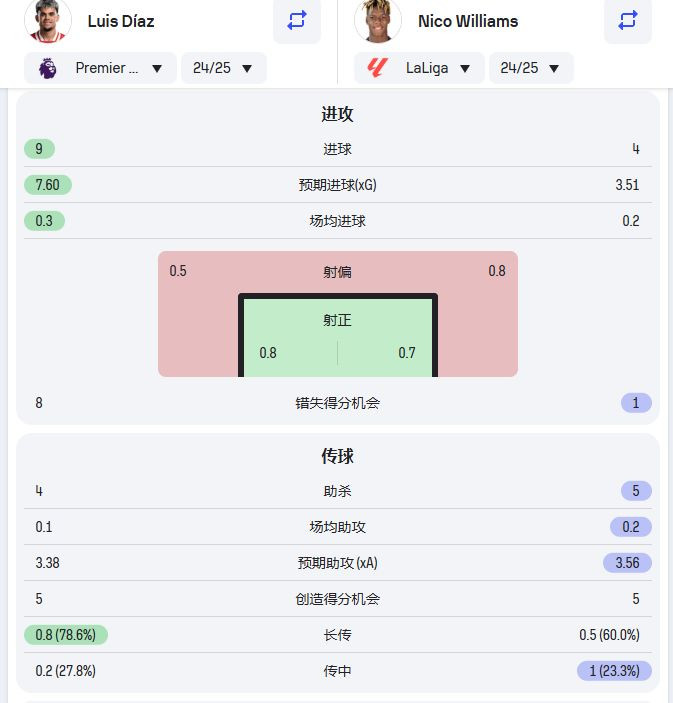Open Luis Díaz's profile photo
The height and width of the screenshot is (703, 673).
pyautogui.click(x=48, y=21)
